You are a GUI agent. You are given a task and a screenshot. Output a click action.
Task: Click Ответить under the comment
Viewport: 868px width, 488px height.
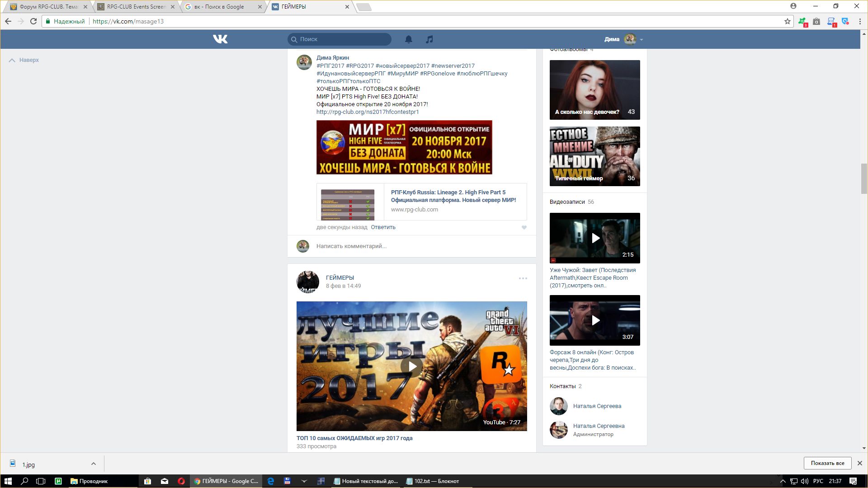tap(383, 227)
